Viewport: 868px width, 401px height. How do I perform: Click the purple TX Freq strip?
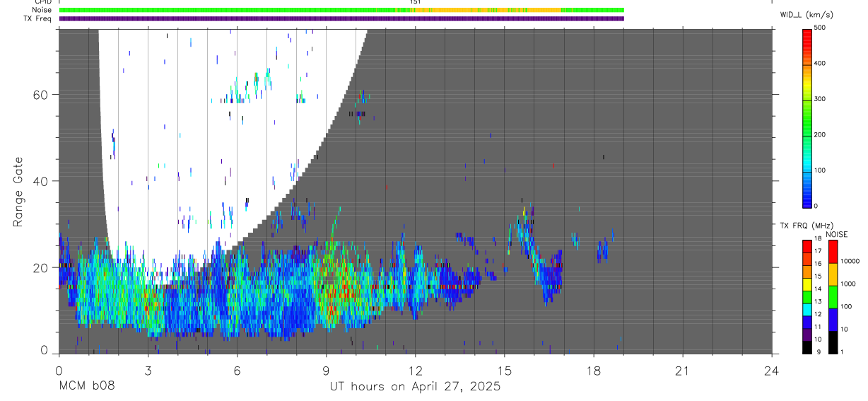(x=341, y=18)
